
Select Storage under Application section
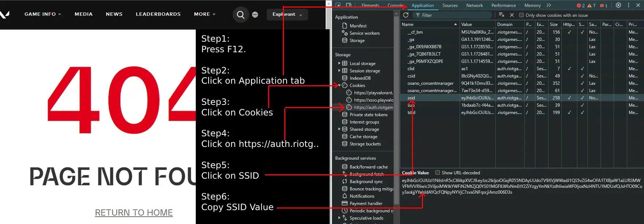(357, 41)
